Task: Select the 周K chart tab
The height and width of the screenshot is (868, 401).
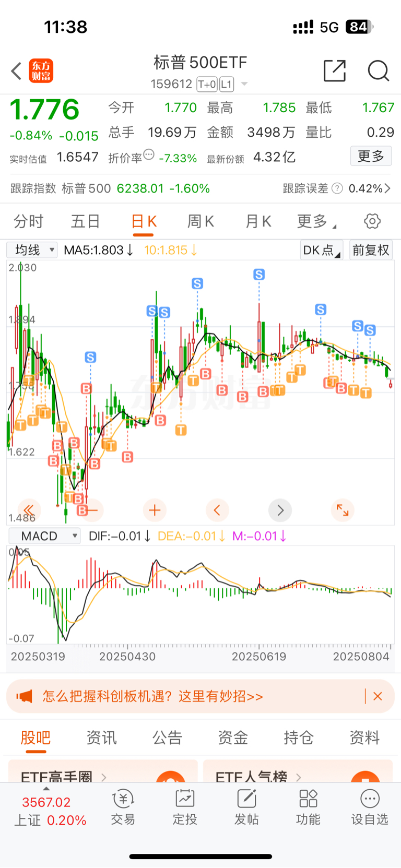Action: (x=200, y=222)
